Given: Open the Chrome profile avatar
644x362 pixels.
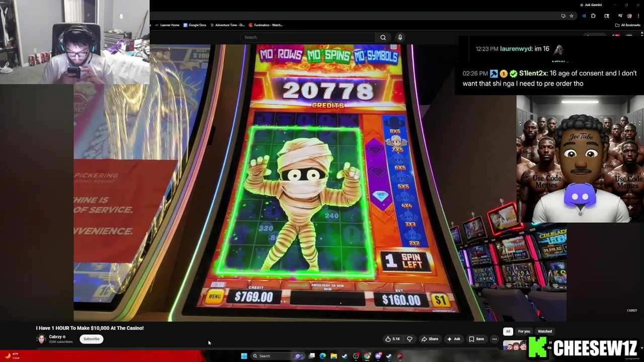Looking at the screenshot, I should click(x=629, y=16).
